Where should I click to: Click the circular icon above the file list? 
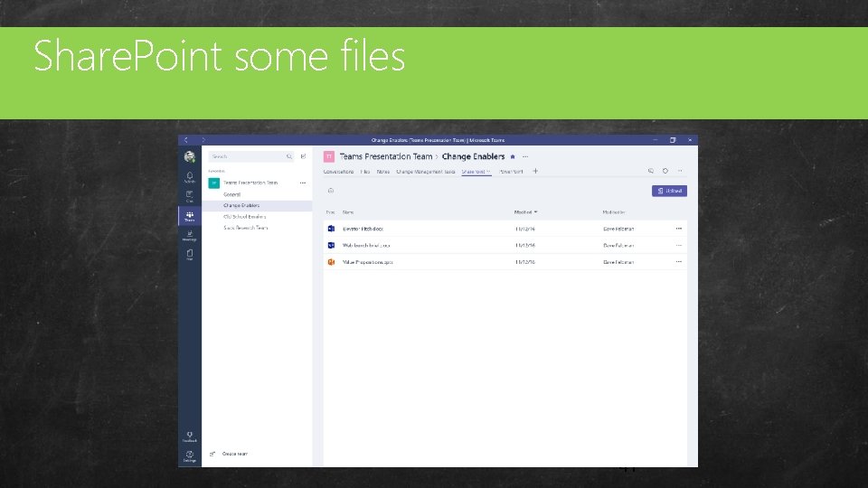[331, 191]
